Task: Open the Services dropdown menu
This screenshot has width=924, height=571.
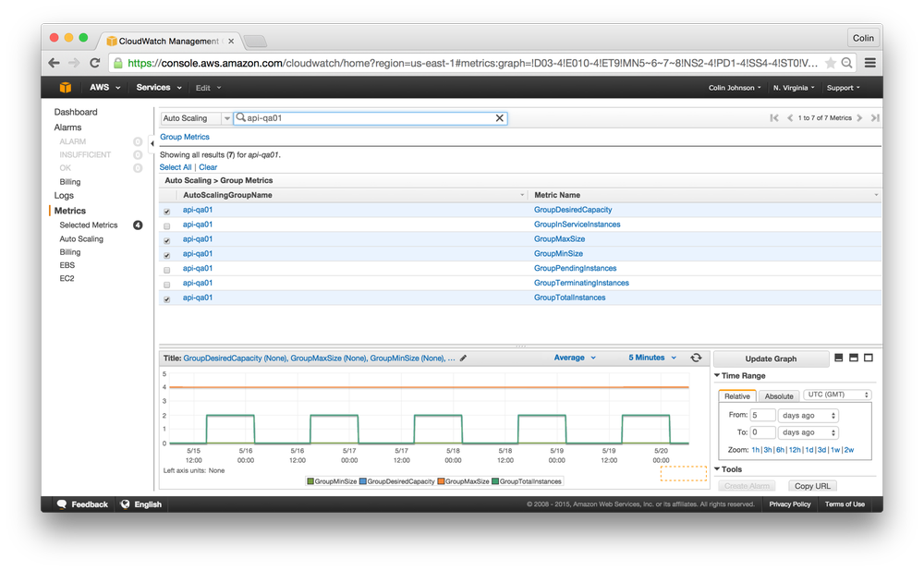Action: pyautogui.click(x=159, y=87)
